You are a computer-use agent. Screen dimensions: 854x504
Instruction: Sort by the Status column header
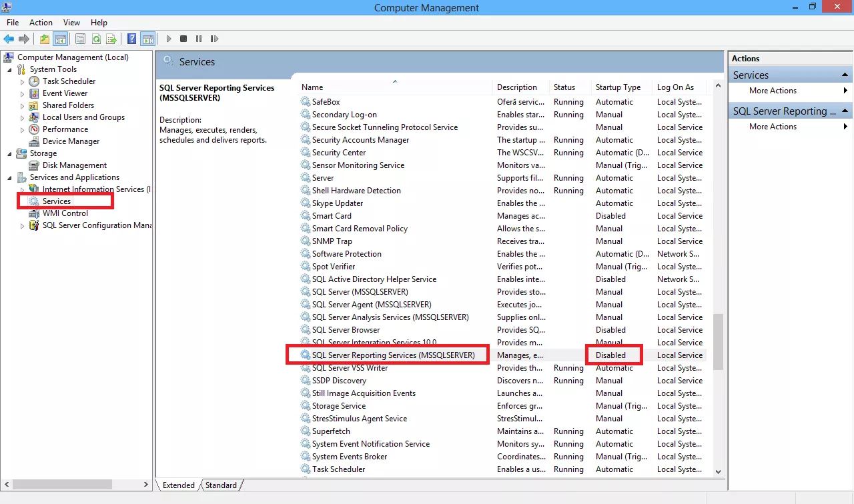(570, 87)
